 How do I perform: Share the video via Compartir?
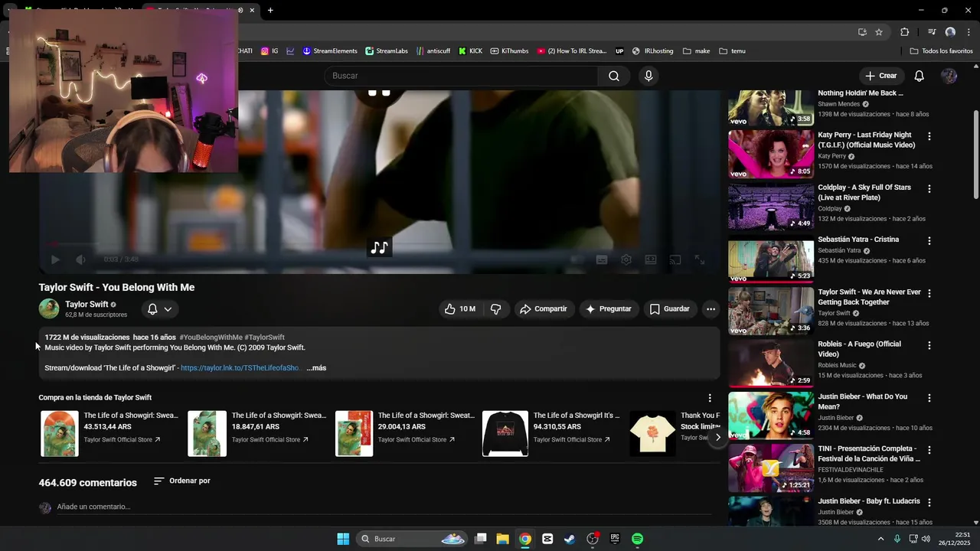[x=544, y=309]
